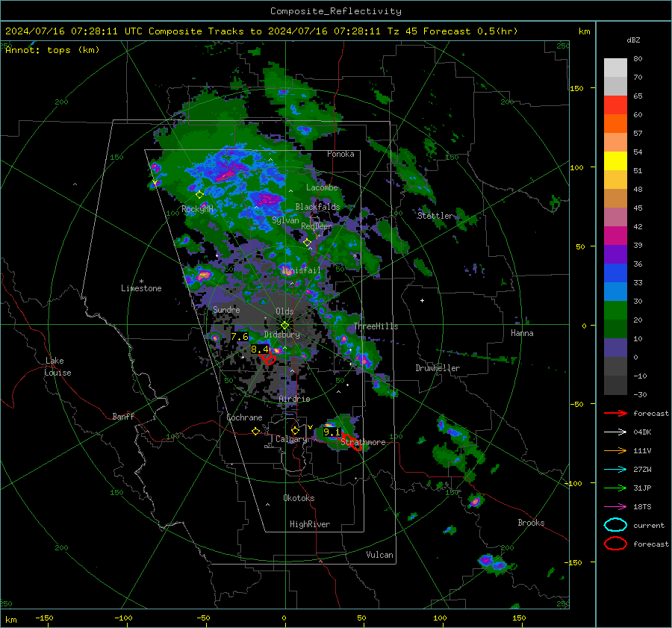Click the Stettler city label
Image resolution: width=672 pixels, height=628 pixels.
[x=435, y=216]
